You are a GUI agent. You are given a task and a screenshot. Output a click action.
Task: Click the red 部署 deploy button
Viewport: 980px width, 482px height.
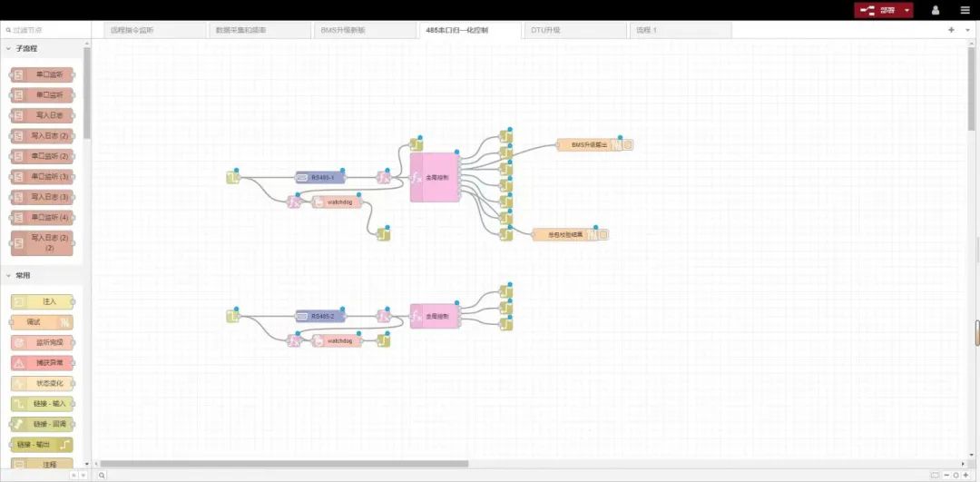[877, 10]
